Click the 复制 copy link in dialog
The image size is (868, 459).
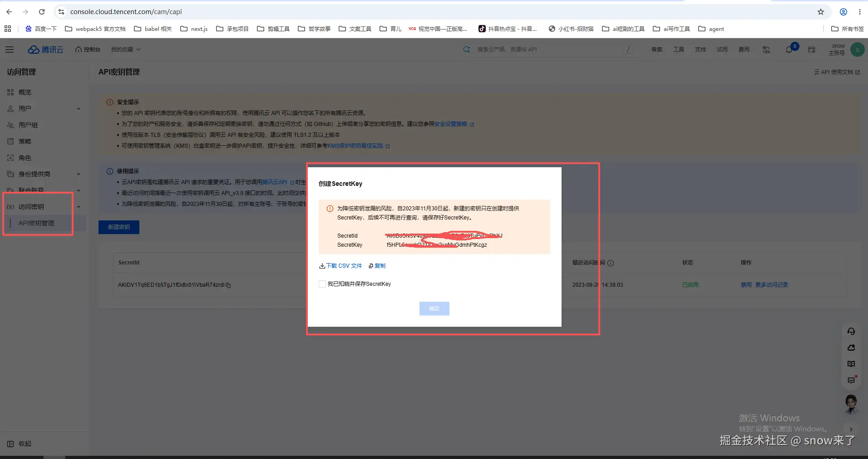pos(377,266)
